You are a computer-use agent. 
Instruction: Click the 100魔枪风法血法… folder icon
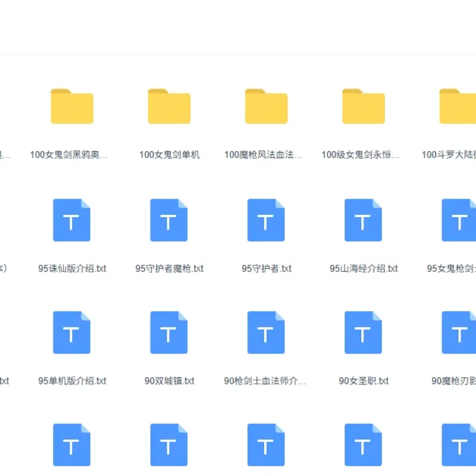[266, 107]
